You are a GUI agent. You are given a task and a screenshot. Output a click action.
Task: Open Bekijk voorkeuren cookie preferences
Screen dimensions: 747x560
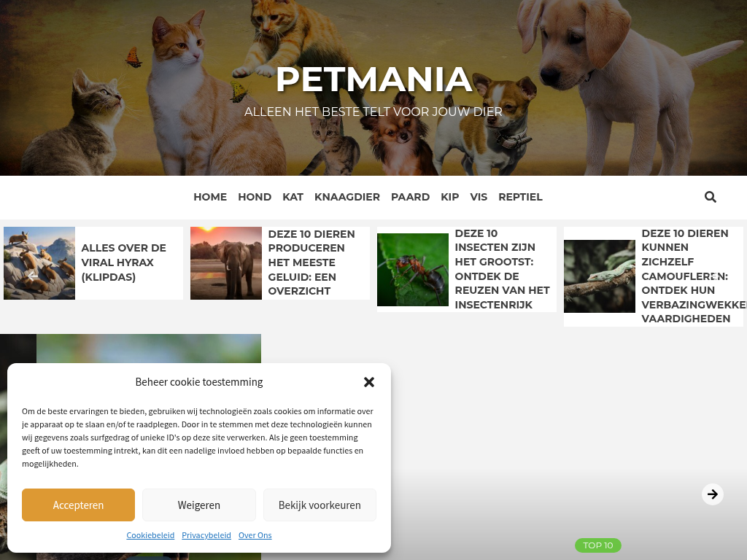320,505
